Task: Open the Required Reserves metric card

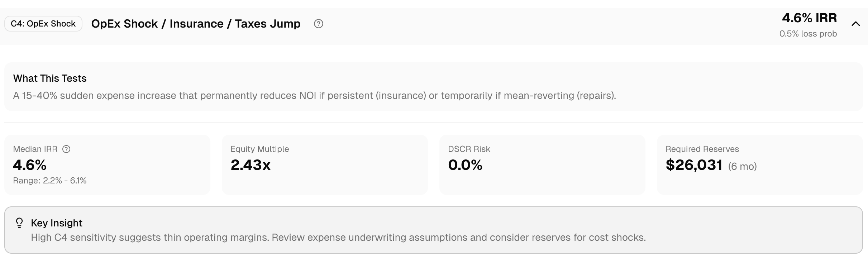Action: (x=759, y=164)
